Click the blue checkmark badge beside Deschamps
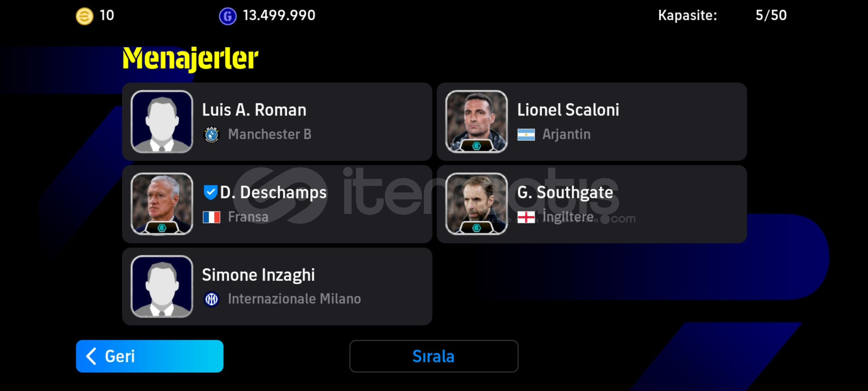 [210, 192]
